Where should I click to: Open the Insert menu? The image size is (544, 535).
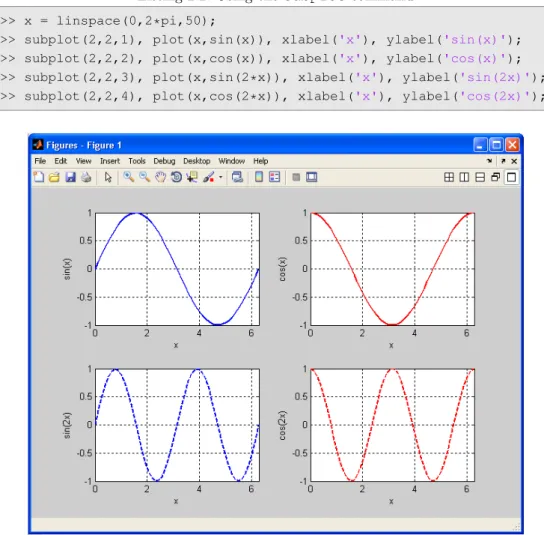[x=110, y=161]
